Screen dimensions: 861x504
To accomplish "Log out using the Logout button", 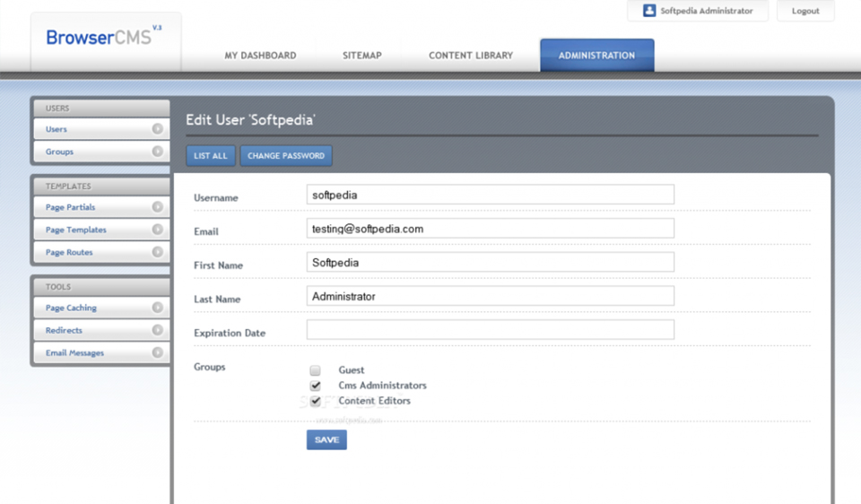I will tap(805, 11).
